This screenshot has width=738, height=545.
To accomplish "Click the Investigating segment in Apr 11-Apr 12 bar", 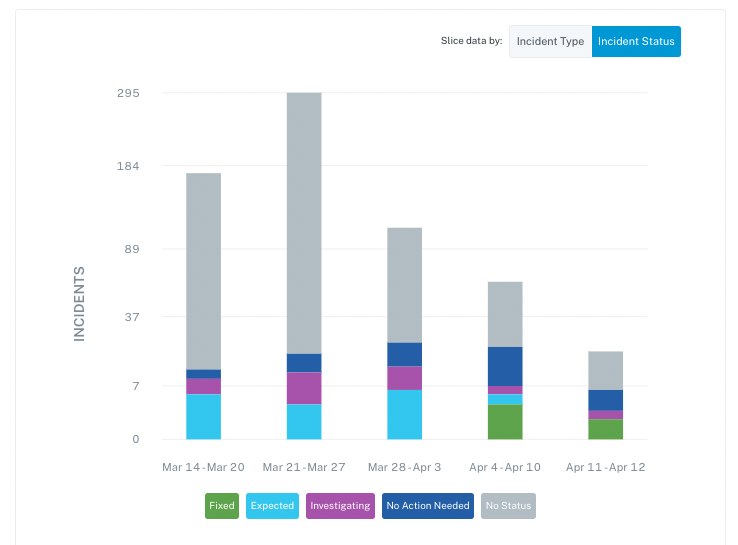I will [x=605, y=415].
